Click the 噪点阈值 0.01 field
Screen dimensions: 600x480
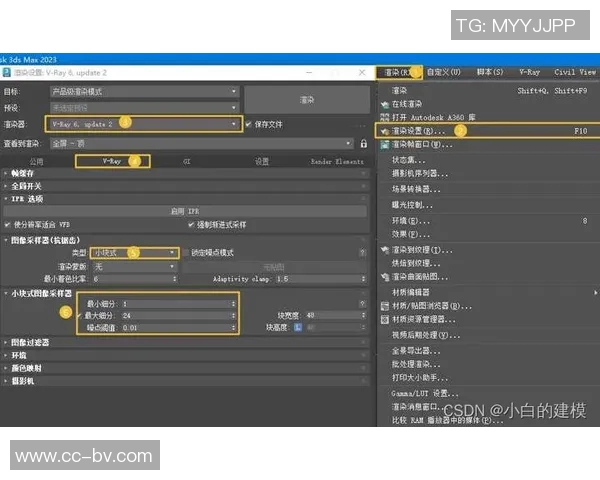[176, 328]
